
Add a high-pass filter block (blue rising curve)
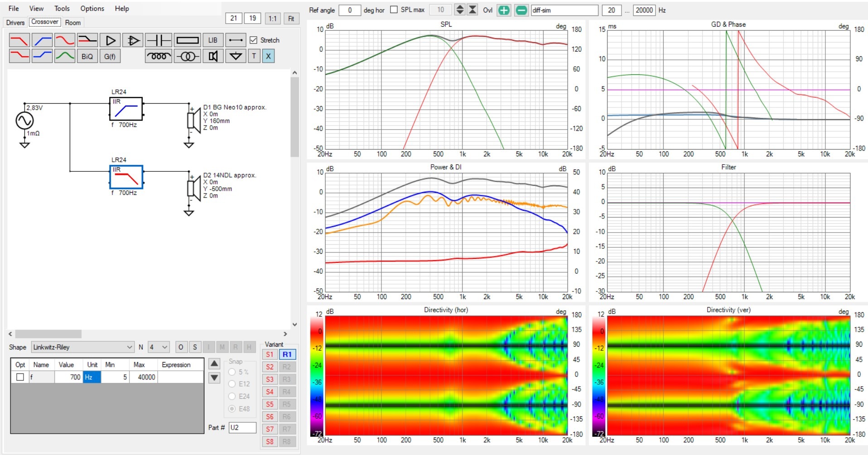point(42,40)
